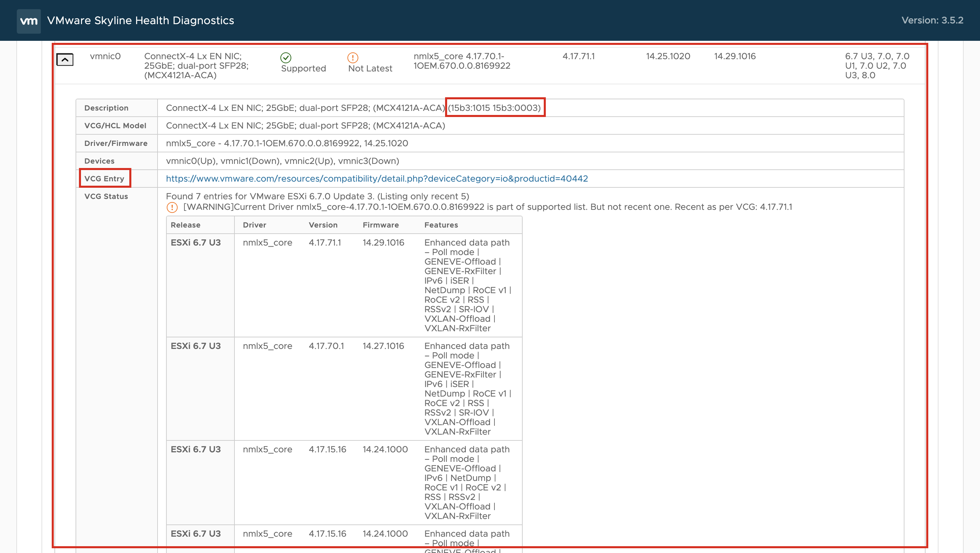Click the vmnic0 device name cell
The height and width of the screenshot is (553, 980).
105,56
